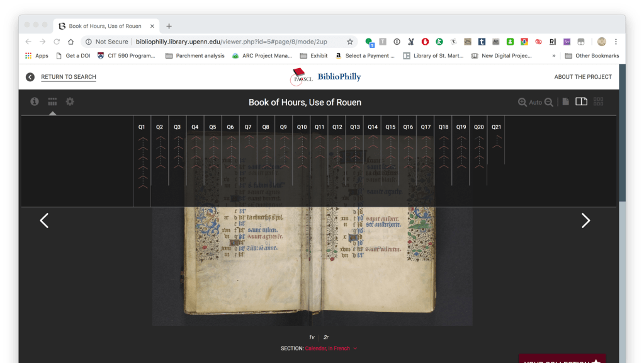The image size is (644, 363).
Task: Select quire Q1 in the collation diagram
Action: pyautogui.click(x=142, y=127)
